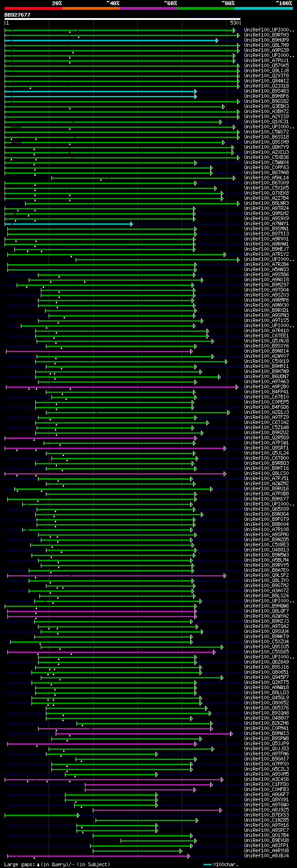Click the cyan alignment bar for A7NWY1
Image resolution: width=297 pixels, height=868 pixels.
pos(69,224)
